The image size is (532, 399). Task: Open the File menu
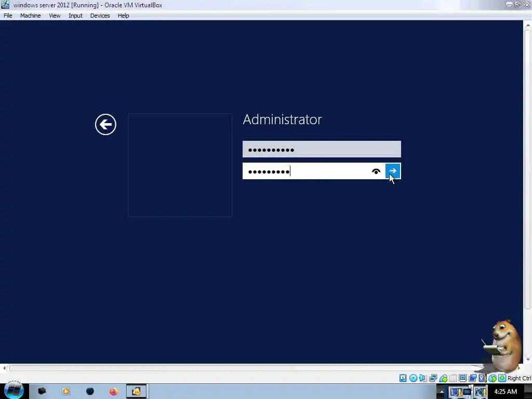pos(8,16)
